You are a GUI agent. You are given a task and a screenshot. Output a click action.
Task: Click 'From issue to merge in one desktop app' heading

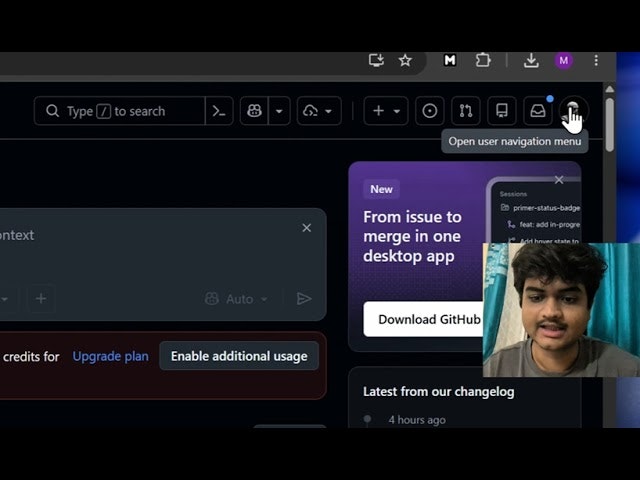click(412, 236)
